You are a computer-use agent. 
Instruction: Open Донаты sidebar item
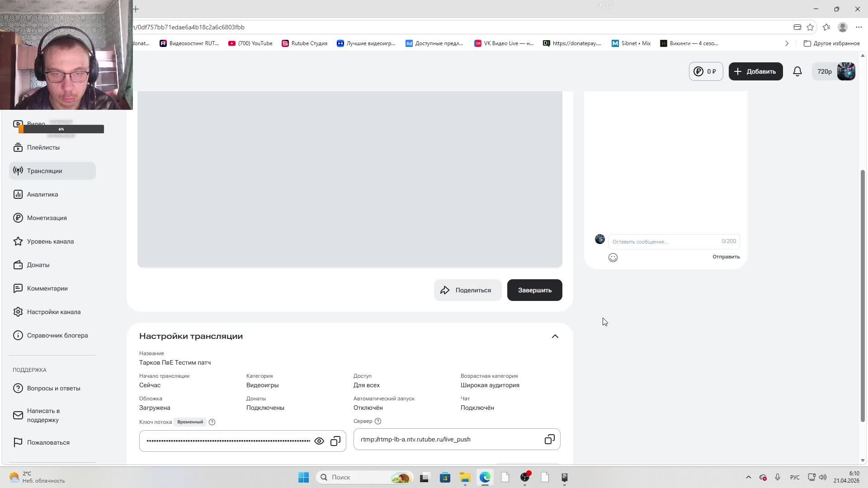(38, 265)
